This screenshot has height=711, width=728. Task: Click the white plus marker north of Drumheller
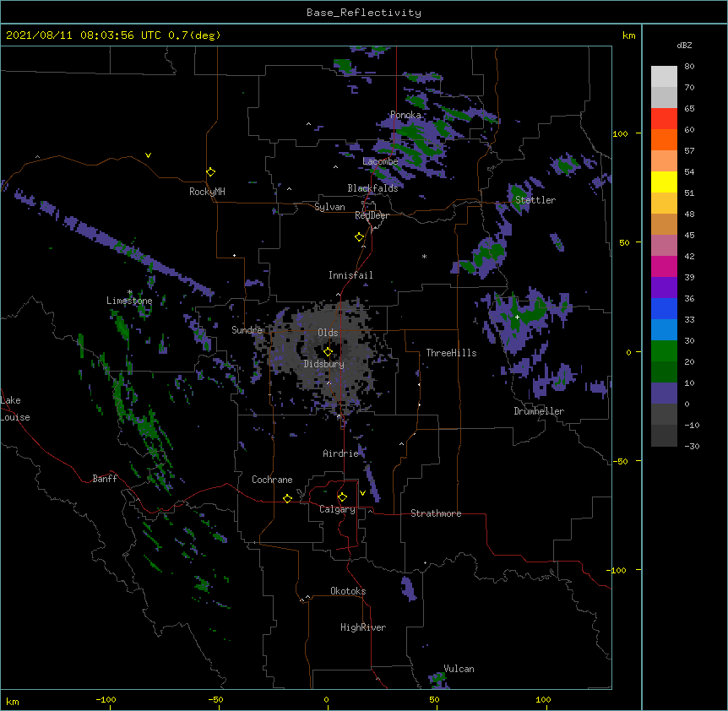pyautogui.click(x=517, y=317)
